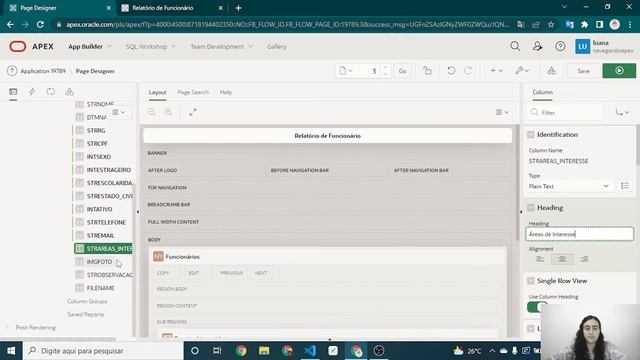Expand the Post-Rendering tree node
This screenshot has height=360, width=640.
pos(7,327)
